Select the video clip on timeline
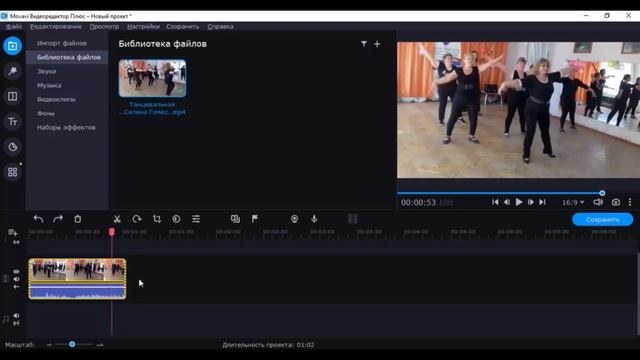Screen dimensions: 640x360 point(77,279)
